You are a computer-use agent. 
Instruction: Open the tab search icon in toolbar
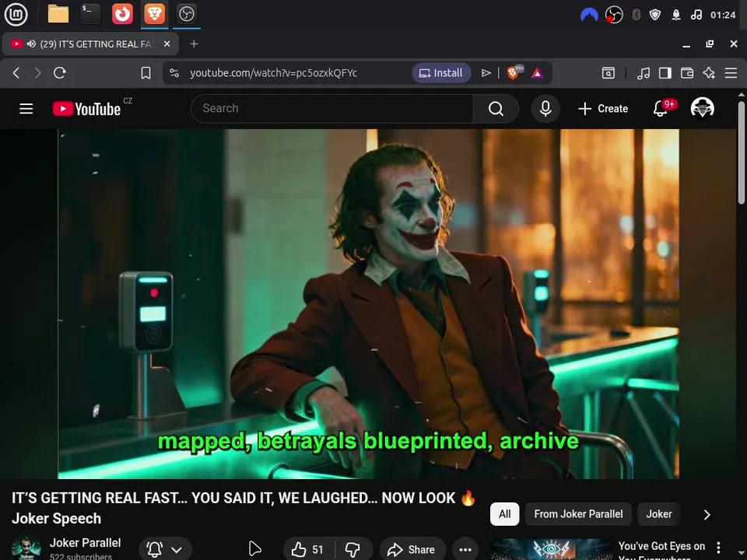pyautogui.click(x=608, y=73)
